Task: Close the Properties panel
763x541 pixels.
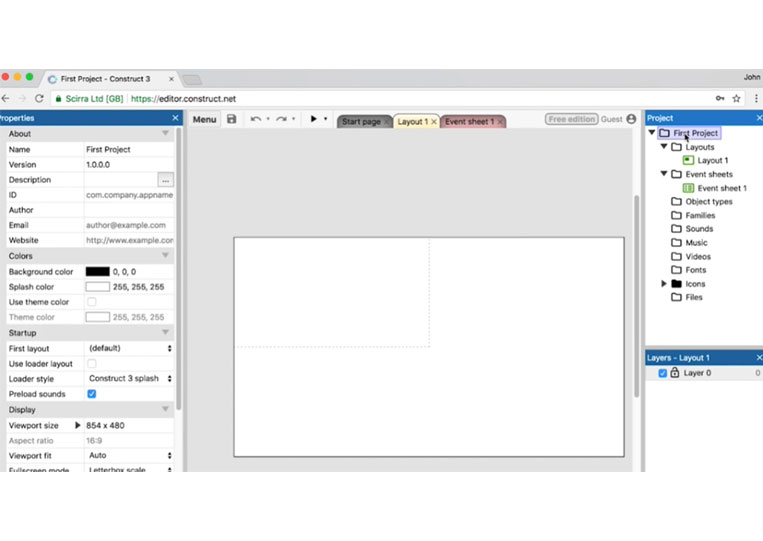Action: (x=175, y=118)
